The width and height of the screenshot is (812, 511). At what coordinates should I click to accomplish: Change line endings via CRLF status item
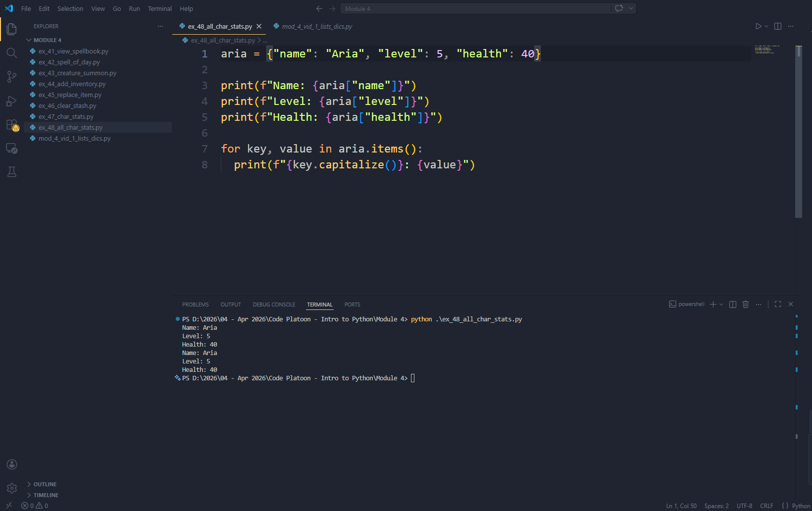766,506
